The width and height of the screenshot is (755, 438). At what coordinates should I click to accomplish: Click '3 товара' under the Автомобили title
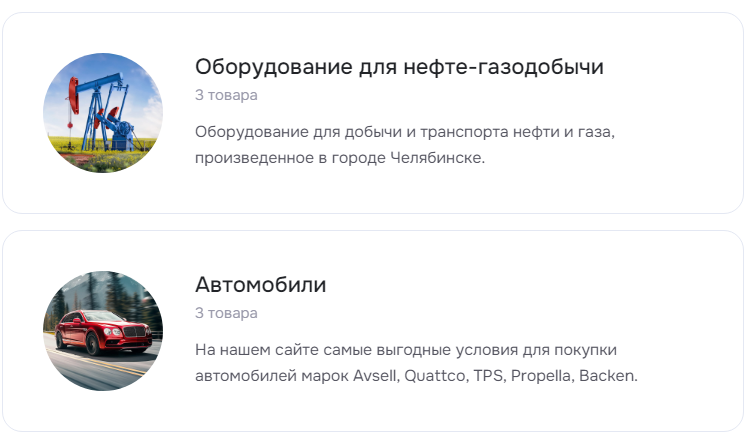(x=226, y=313)
